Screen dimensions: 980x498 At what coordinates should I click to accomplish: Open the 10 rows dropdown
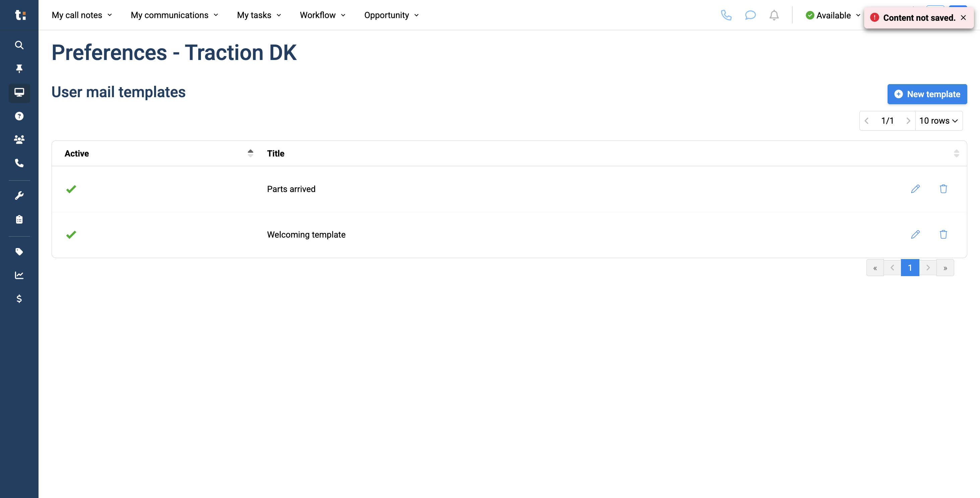(x=938, y=120)
